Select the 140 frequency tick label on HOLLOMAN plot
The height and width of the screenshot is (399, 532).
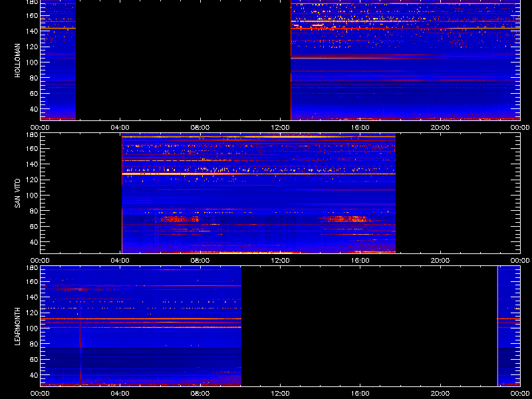pos(33,31)
